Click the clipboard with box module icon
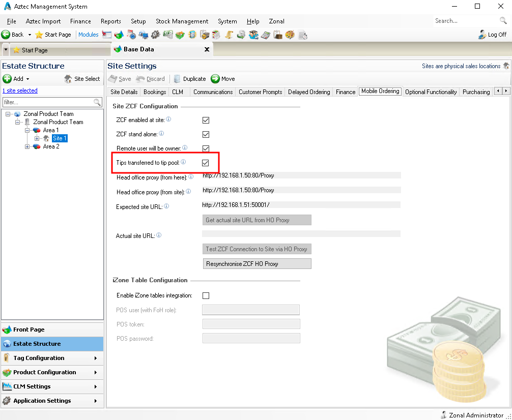Image resolution: width=512 pixels, height=420 pixels. (x=278, y=35)
